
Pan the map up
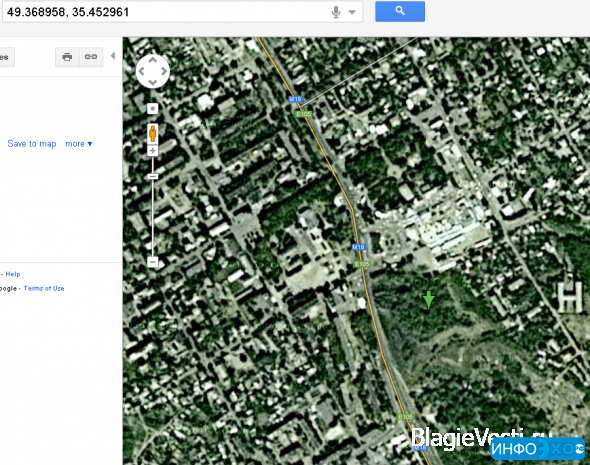(153, 60)
